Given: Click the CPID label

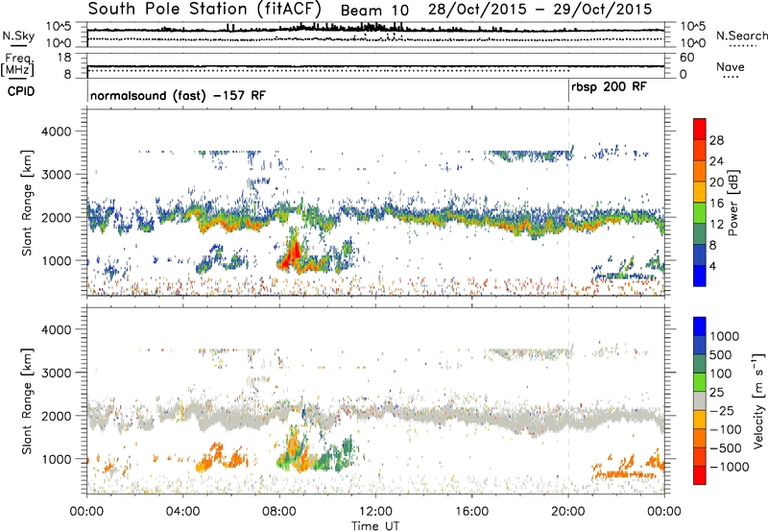Looking at the screenshot, I should click(x=21, y=91).
